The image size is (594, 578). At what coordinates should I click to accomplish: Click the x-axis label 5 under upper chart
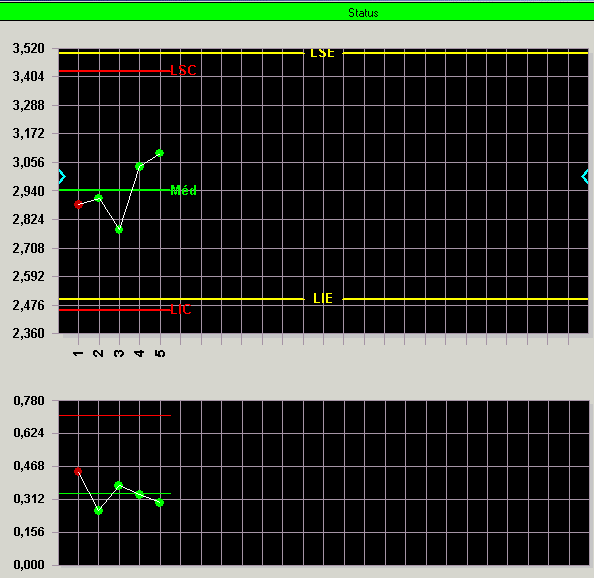(160, 353)
